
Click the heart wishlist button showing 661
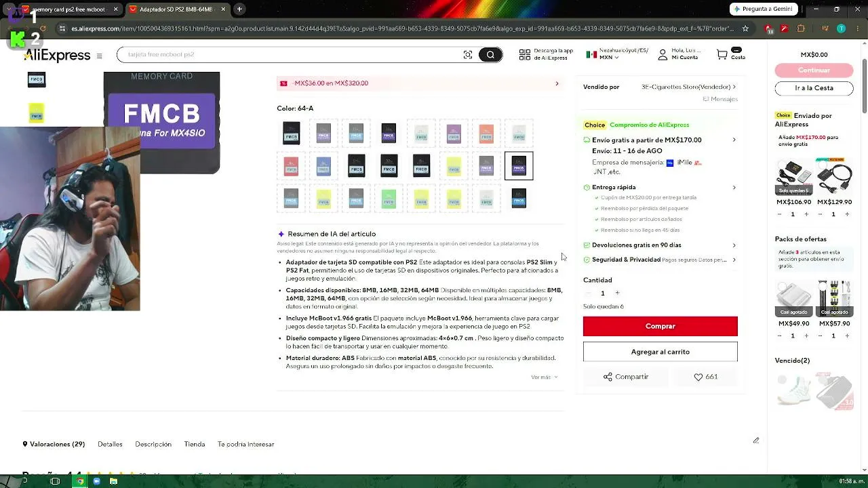[x=705, y=377]
